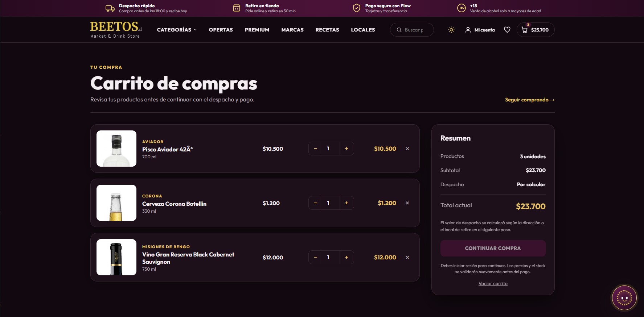Screen dimensions: 644x317
Task: Open the smiley chat assistant bubble
Action: coord(624,298)
